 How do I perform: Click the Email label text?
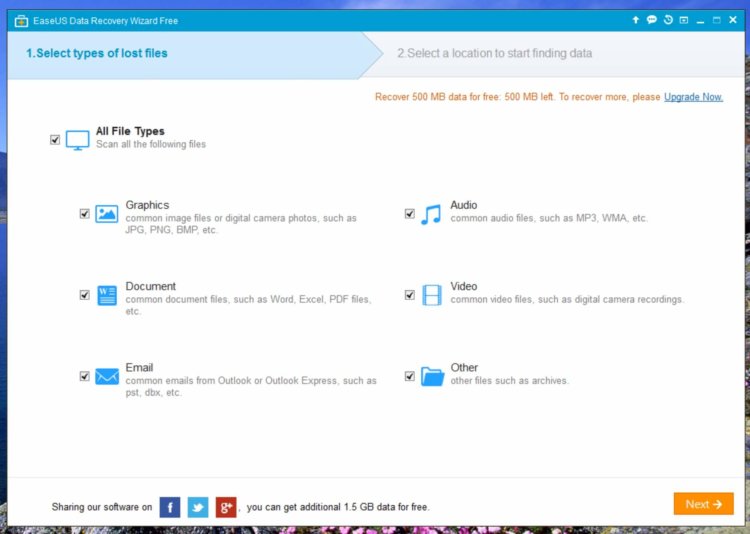[139, 367]
